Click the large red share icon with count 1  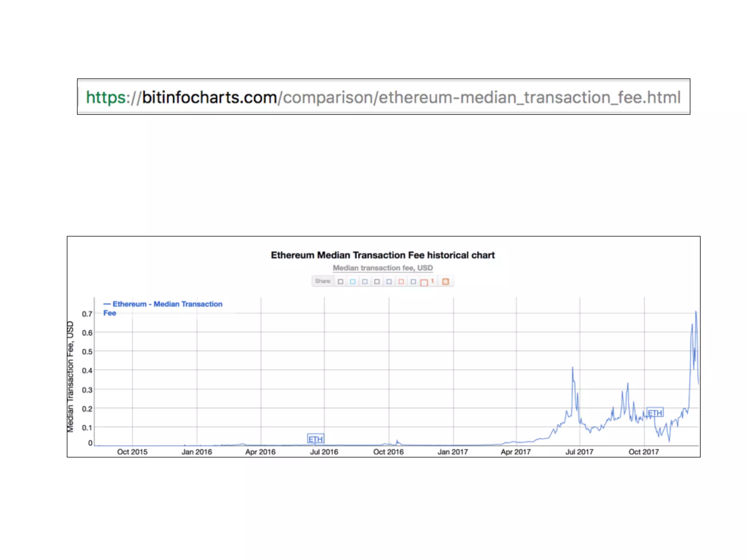(424, 283)
